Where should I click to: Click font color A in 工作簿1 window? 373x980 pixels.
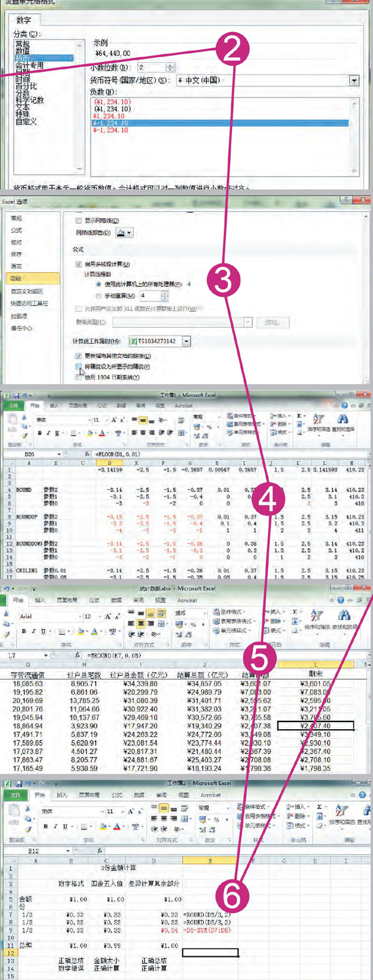pyautogui.click(x=101, y=433)
